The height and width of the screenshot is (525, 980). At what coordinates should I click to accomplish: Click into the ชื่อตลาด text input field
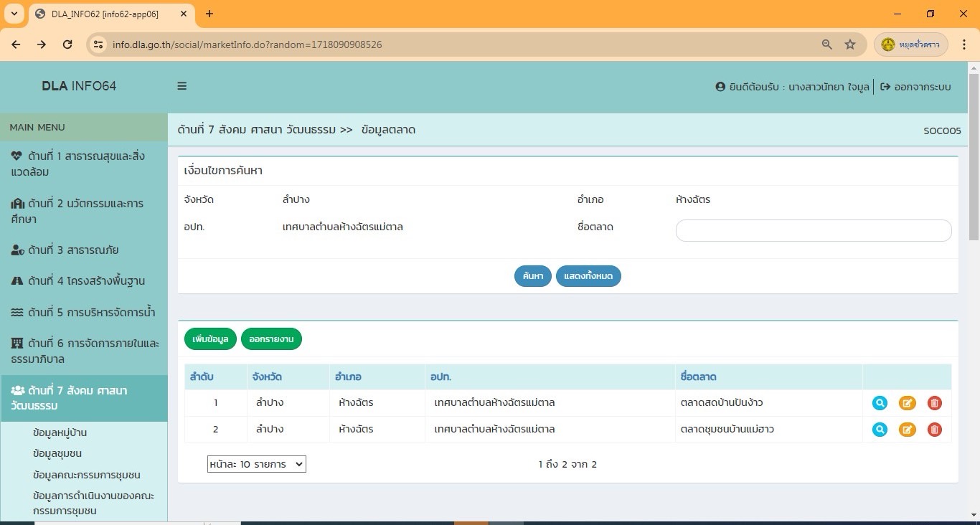pyautogui.click(x=813, y=230)
